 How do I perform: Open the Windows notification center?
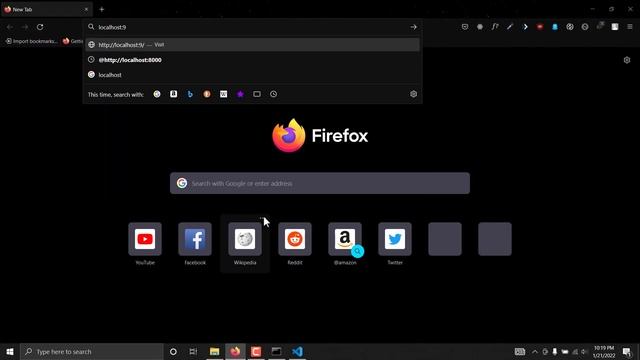[x=627, y=351]
